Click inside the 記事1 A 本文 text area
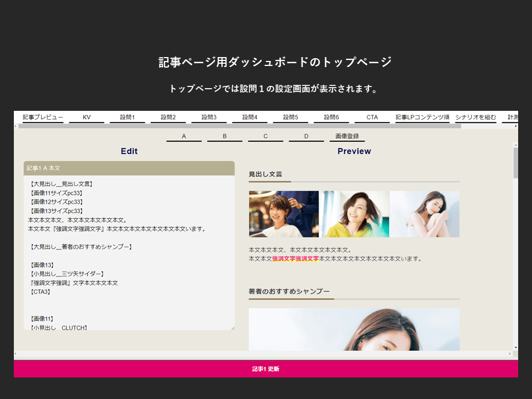 tap(129, 252)
